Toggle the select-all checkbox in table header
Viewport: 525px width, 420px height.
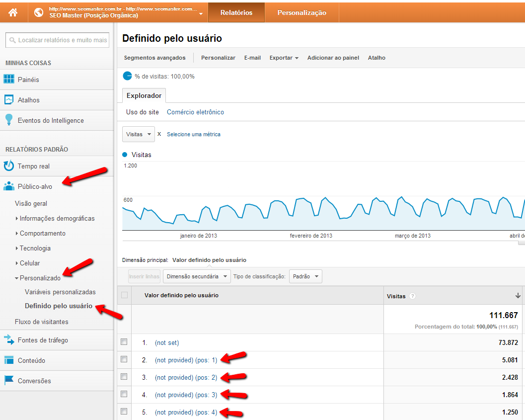click(124, 295)
